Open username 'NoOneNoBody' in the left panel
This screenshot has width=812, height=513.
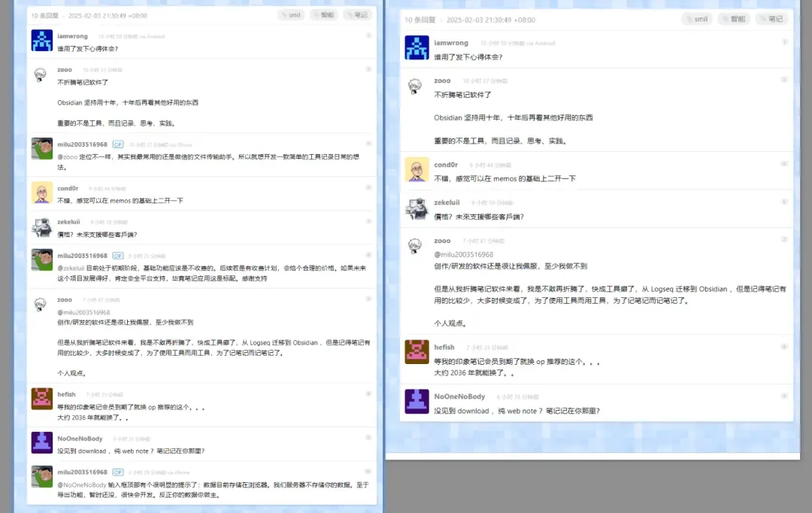[x=80, y=439]
